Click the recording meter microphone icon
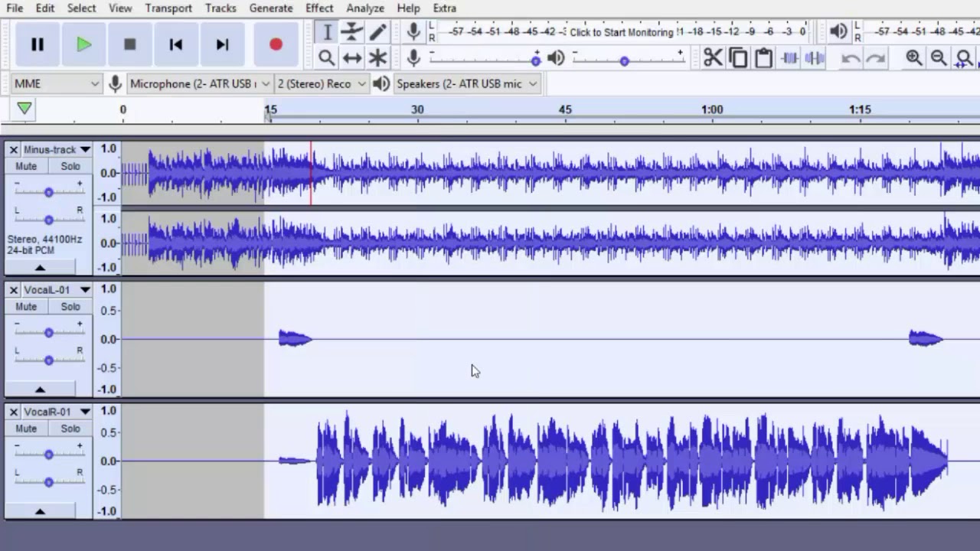Viewport: 980px width, 551px height. pyautogui.click(x=413, y=31)
